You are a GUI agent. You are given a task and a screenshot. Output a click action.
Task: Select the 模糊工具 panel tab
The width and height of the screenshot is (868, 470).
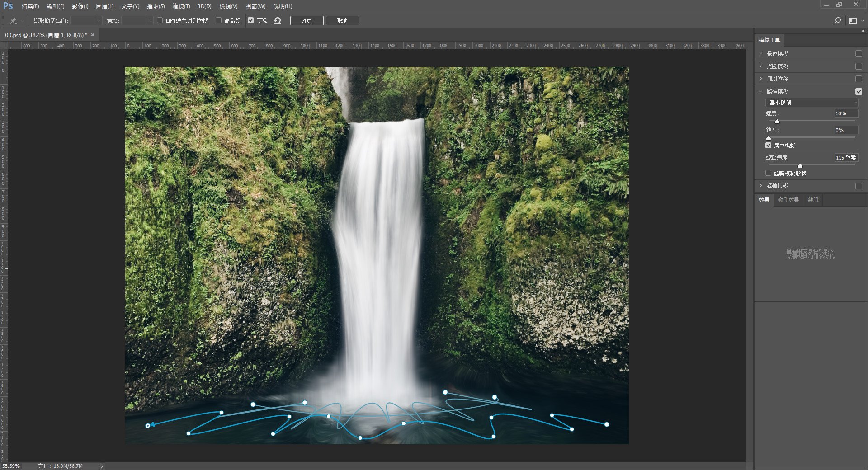coord(769,40)
